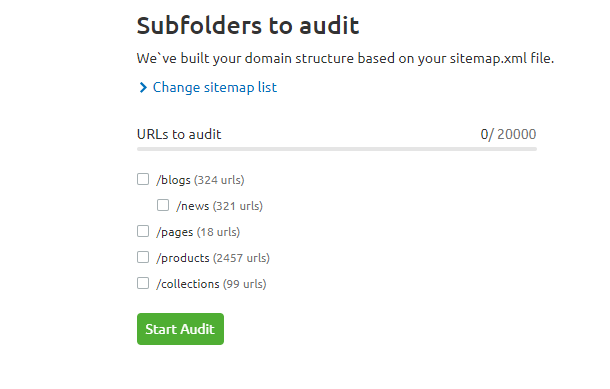Tick the /blogs checkbox
The image size is (610, 389).
click(143, 179)
